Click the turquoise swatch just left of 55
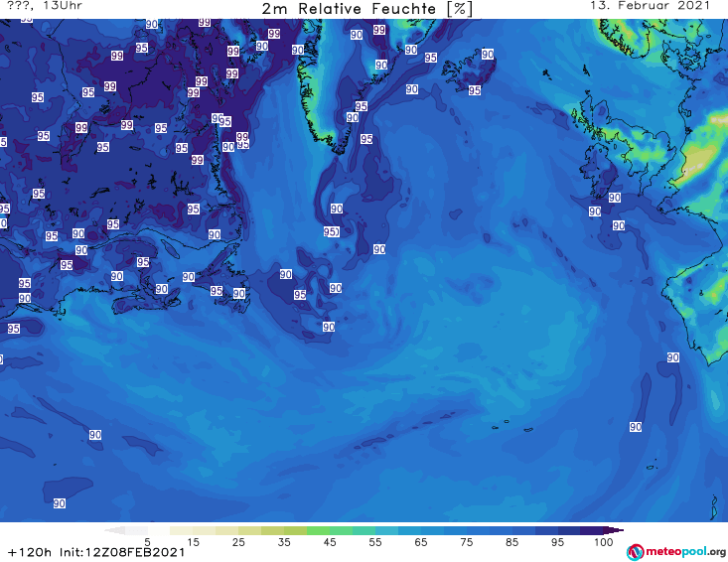Image resolution: width=728 pixels, height=562 pixels. click(364, 530)
